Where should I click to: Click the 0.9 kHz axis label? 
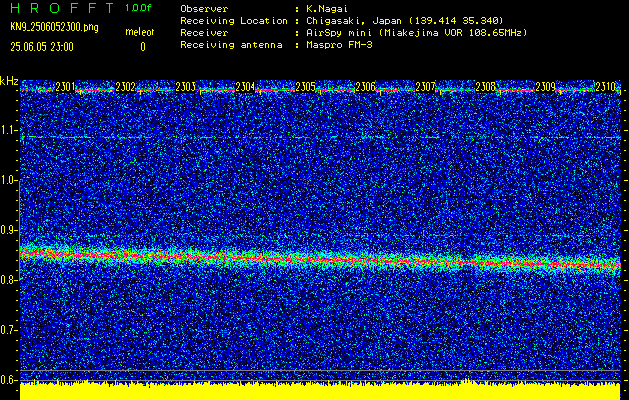tap(9, 230)
